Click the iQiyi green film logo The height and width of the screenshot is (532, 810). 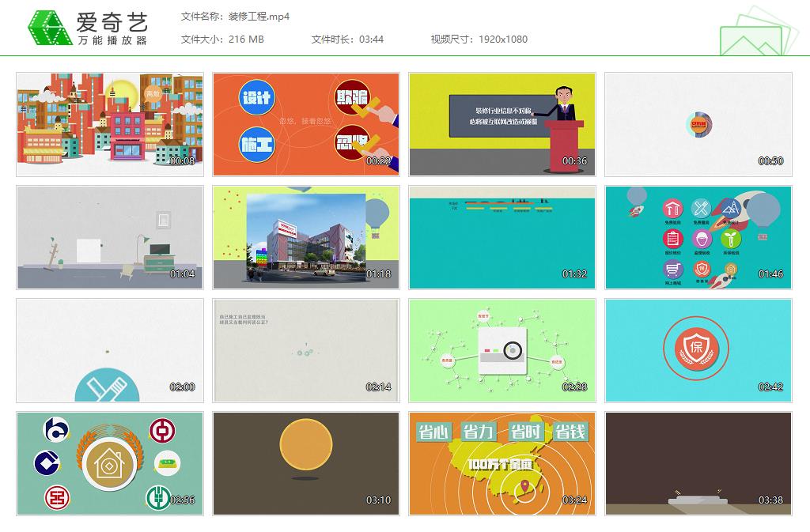coord(47,28)
